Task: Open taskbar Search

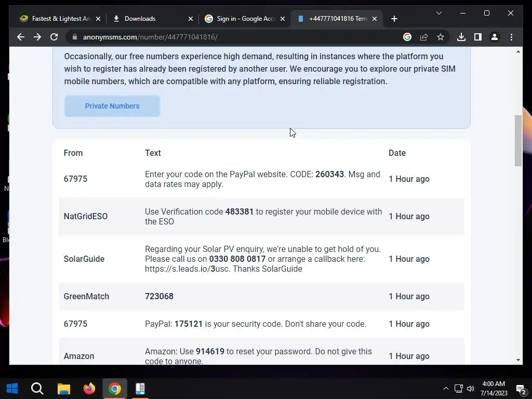Action: click(37, 389)
